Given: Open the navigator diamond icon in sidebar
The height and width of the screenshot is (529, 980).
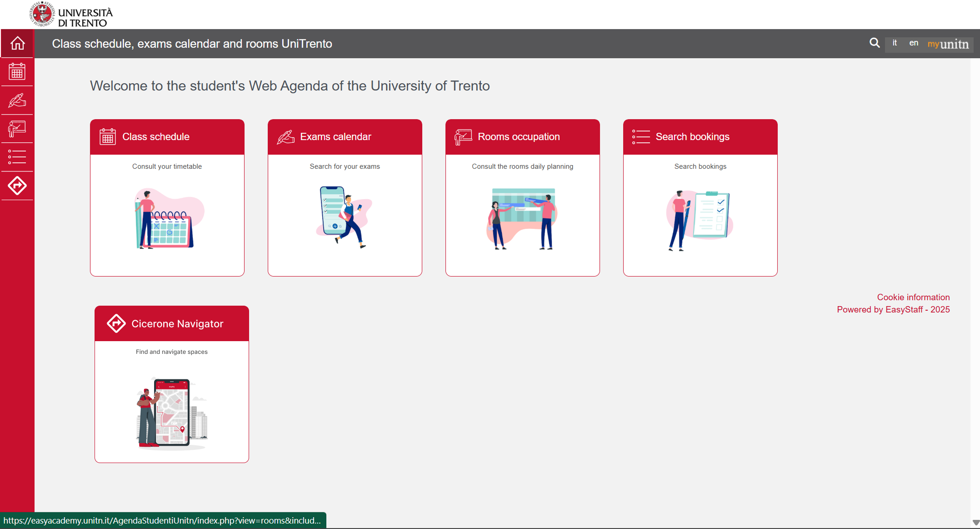Looking at the screenshot, I should coord(17,186).
